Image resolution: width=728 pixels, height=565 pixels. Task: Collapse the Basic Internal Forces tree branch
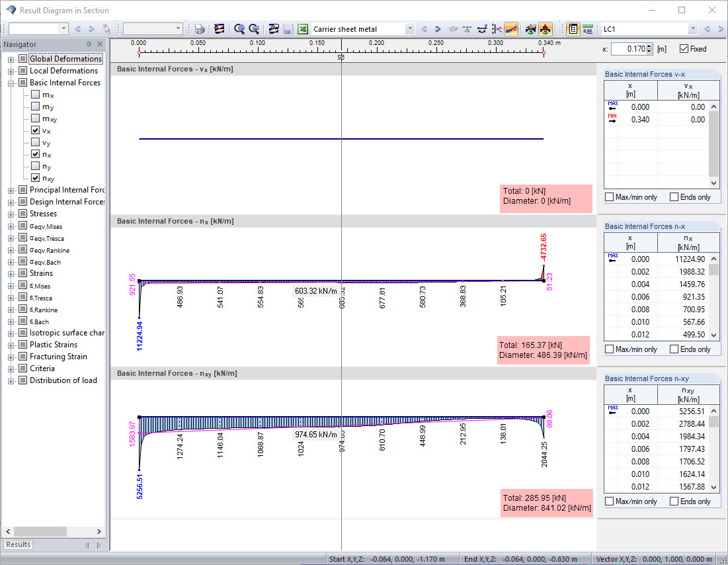[x=9, y=82]
